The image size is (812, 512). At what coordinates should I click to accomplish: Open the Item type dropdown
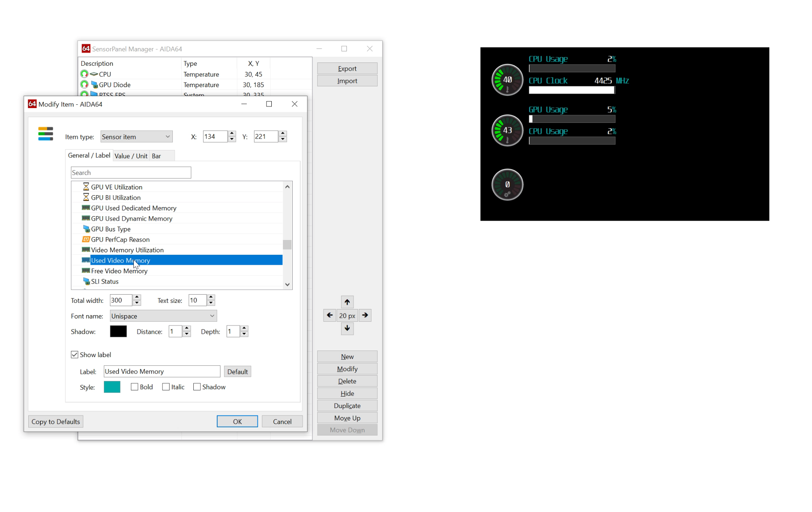tap(136, 137)
